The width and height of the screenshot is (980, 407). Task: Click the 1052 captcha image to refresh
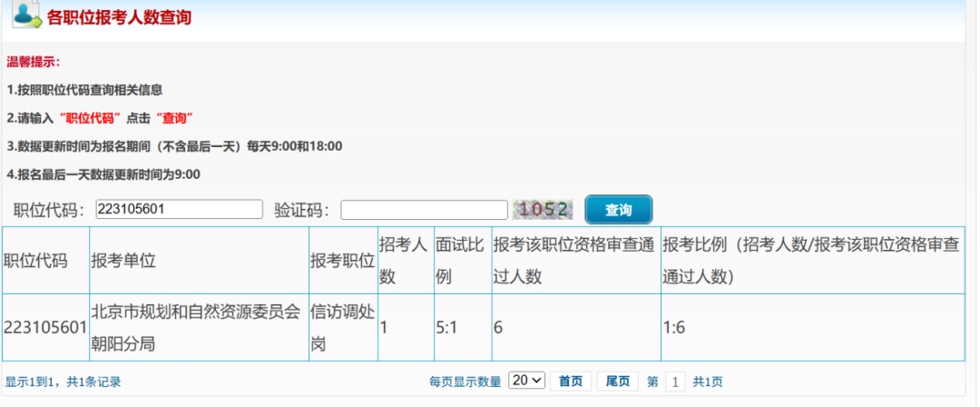point(544,210)
